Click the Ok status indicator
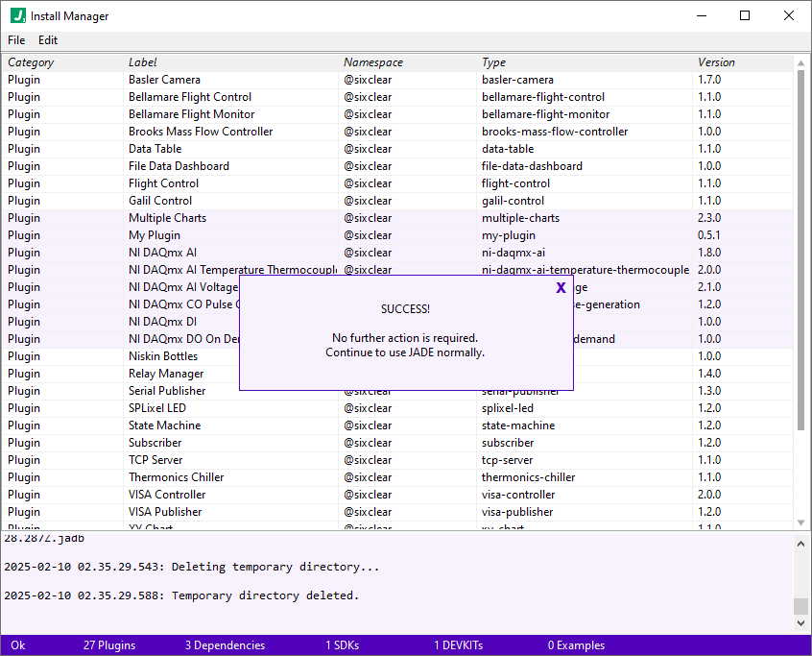Viewport: 812px width, 656px height. tap(17, 644)
